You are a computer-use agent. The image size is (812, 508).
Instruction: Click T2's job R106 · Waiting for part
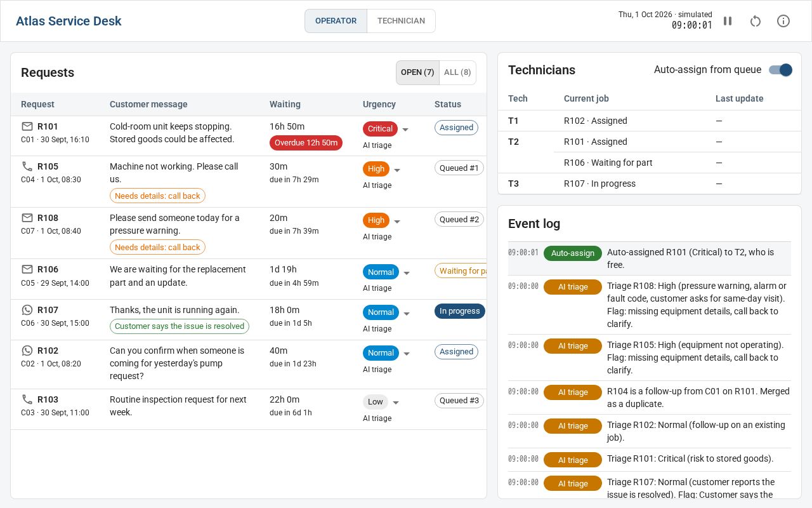pos(608,163)
